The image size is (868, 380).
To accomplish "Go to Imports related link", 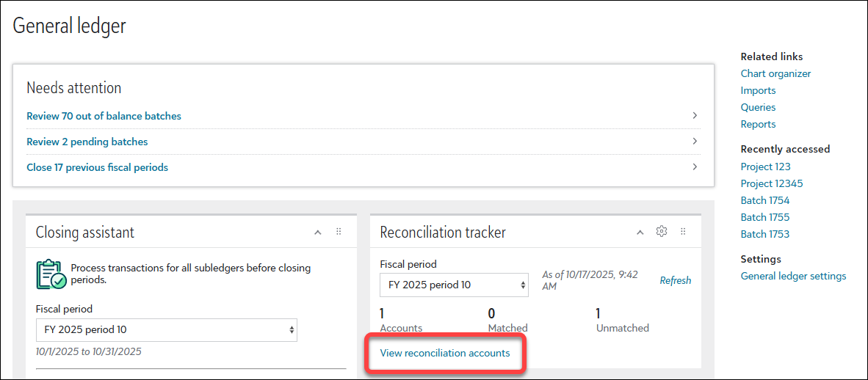I will click(758, 90).
